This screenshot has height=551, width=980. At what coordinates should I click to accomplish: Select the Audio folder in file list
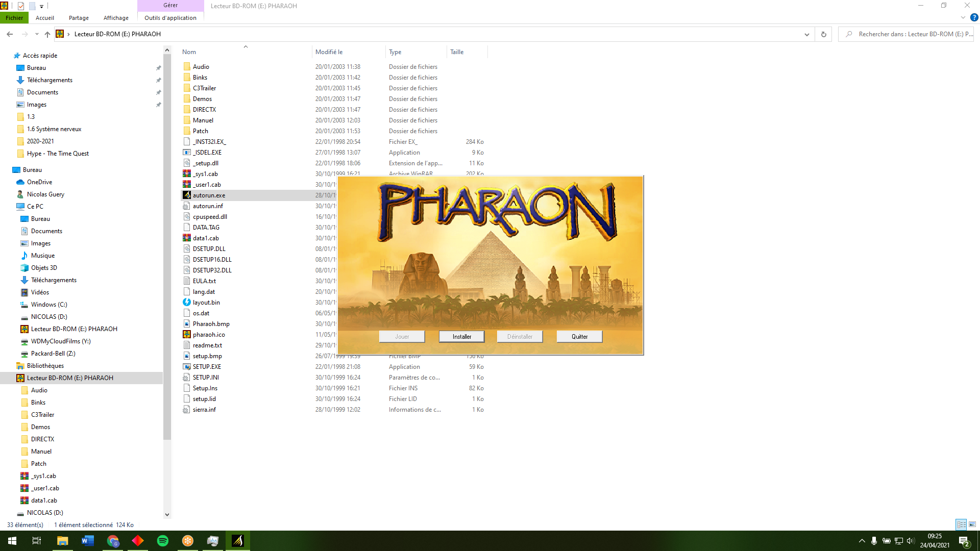pyautogui.click(x=201, y=67)
